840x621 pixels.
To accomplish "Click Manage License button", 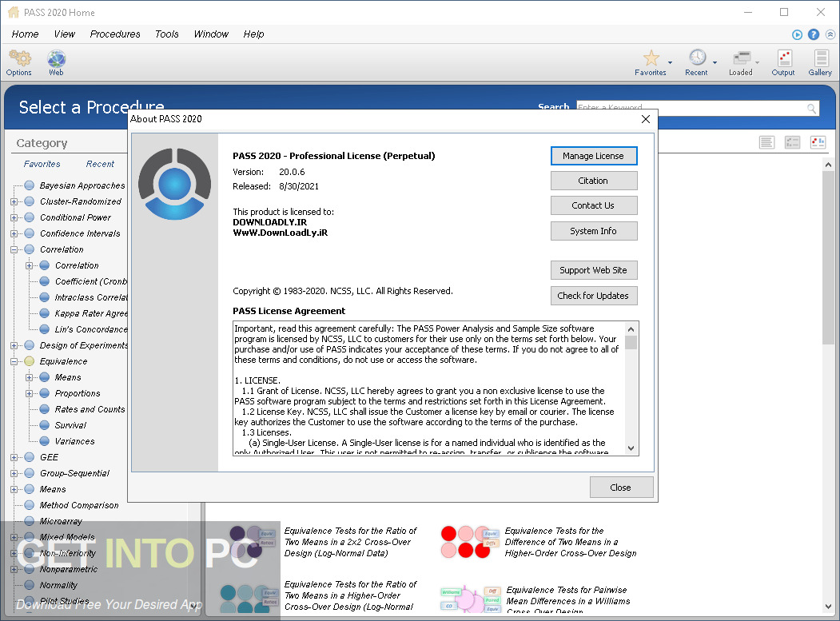I will [x=594, y=156].
